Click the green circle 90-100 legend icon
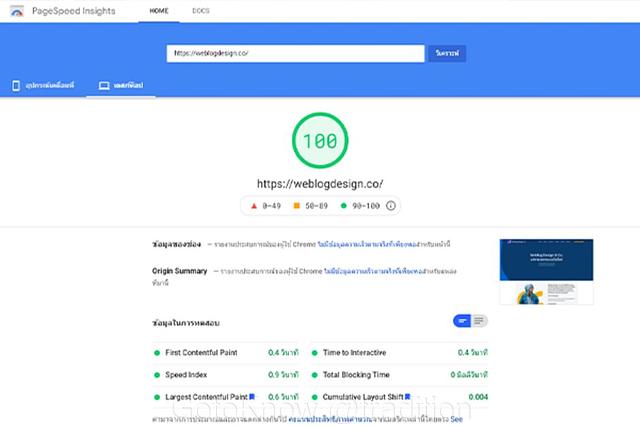The width and height of the screenshot is (640, 427). pos(343,206)
